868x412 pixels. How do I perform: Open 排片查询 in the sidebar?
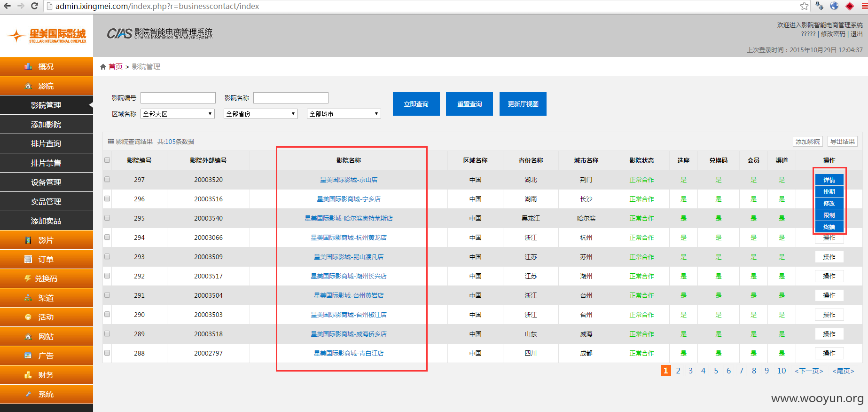pos(47,143)
